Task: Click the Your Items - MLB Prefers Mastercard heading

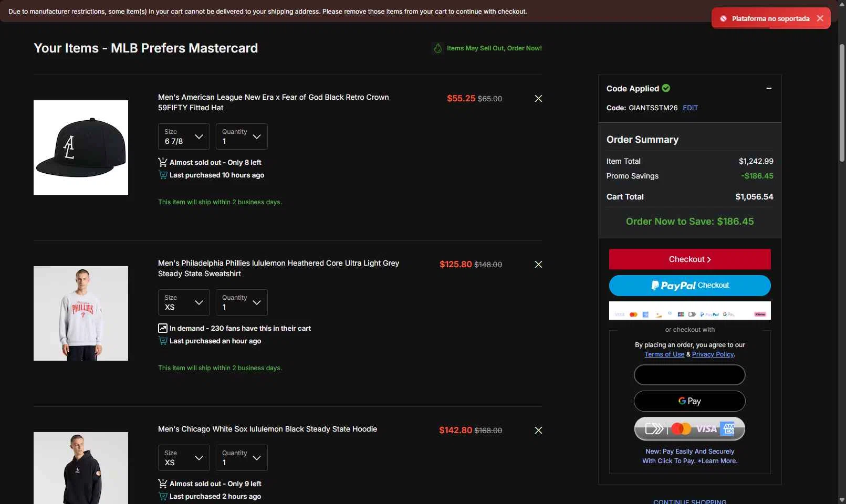Action: click(146, 48)
